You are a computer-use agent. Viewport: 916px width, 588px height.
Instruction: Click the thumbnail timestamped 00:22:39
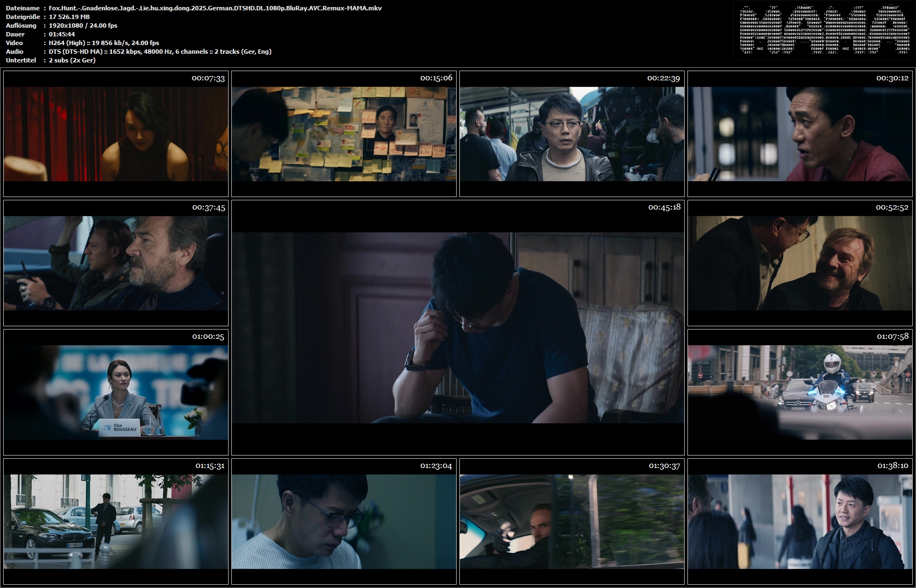(x=572, y=134)
